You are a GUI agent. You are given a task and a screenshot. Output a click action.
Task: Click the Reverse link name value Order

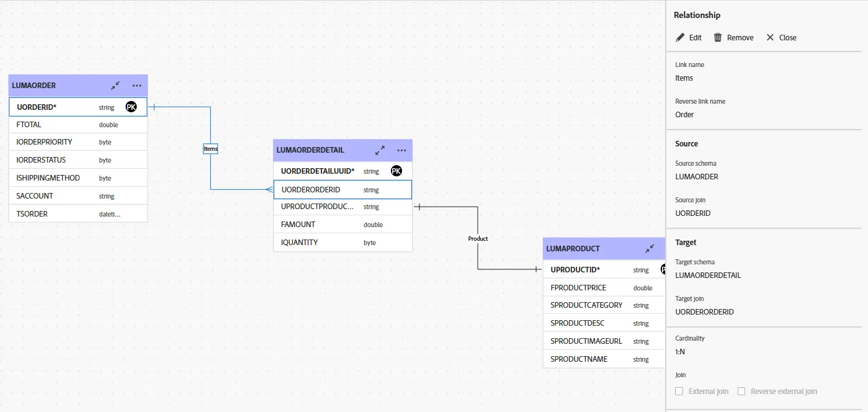coord(684,115)
